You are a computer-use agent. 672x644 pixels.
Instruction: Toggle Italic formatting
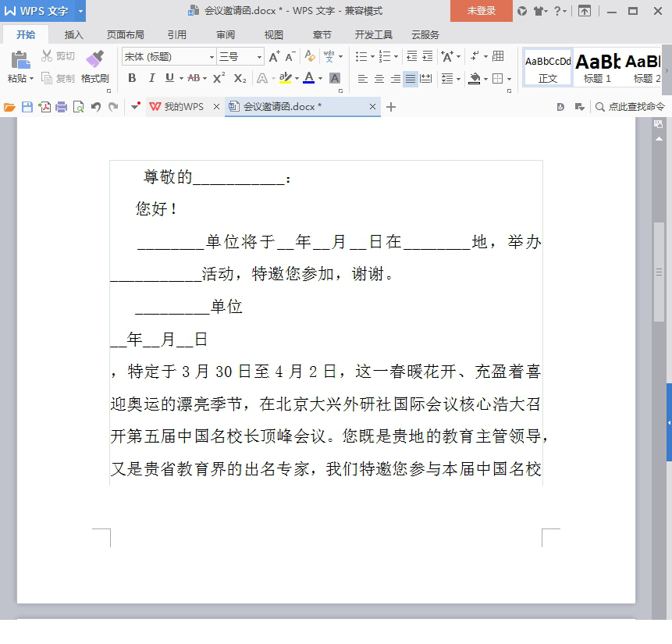click(151, 78)
